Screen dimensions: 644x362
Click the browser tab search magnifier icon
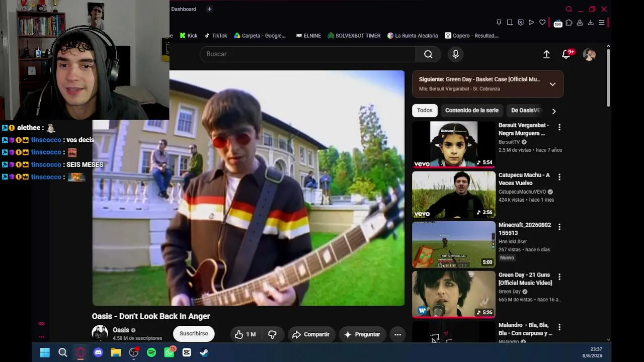(x=569, y=9)
